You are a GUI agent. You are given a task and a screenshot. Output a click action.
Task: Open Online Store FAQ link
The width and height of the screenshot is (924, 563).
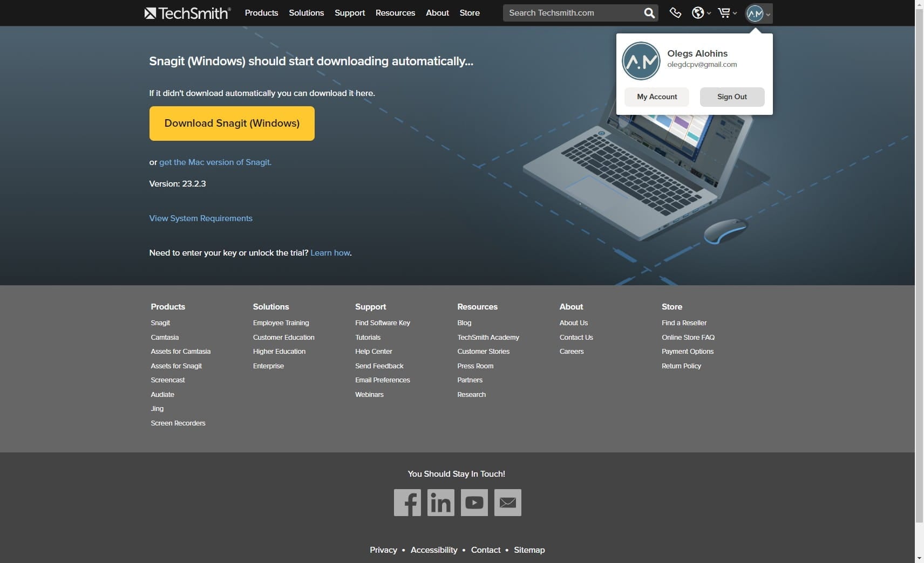point(688,338)
